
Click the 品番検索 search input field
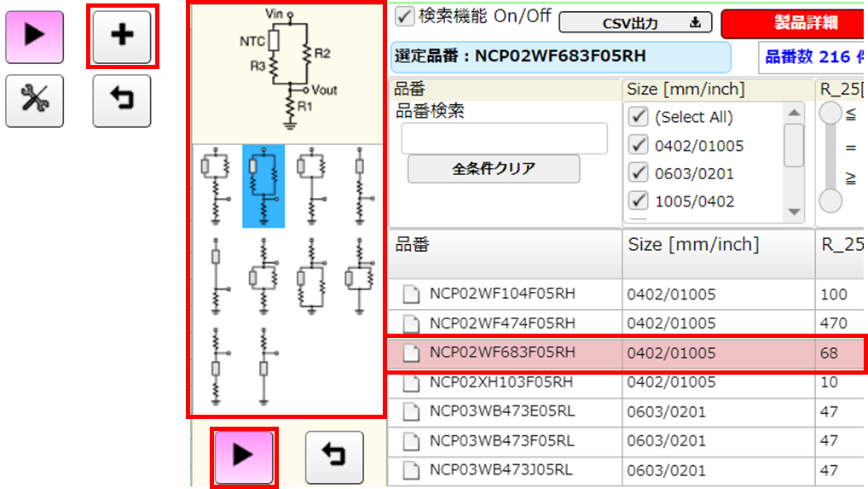(x=504, y=138)
